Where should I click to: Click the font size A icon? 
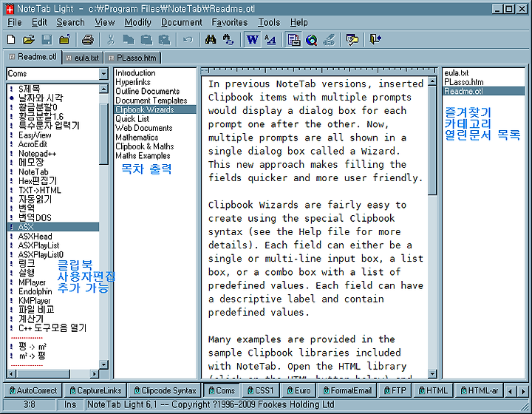coord(270,40)
